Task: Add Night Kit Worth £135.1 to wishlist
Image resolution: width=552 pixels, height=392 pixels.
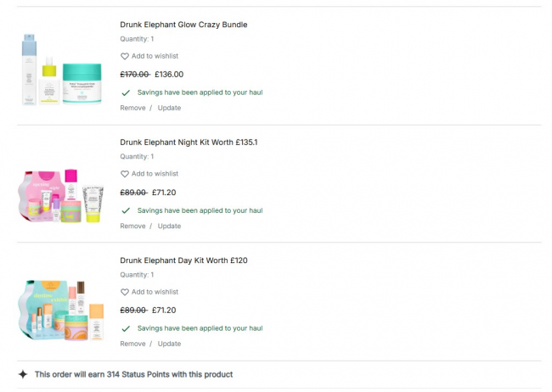Action: click(155, 174)
